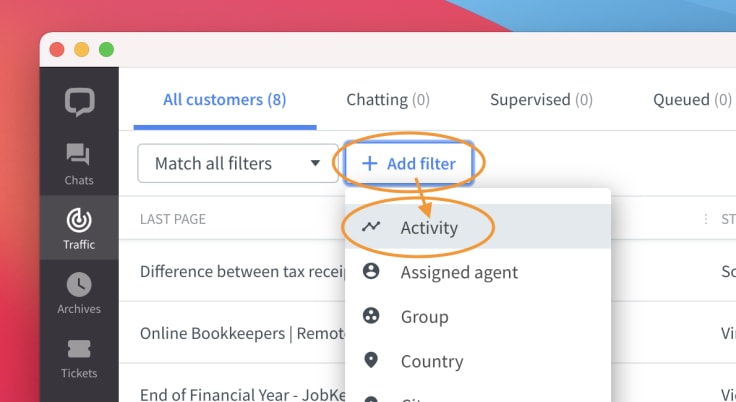The height and width of the screenshot is (402, 736).
Task: Switch to All customers (8) tab
Action: (x=225, y=100)
